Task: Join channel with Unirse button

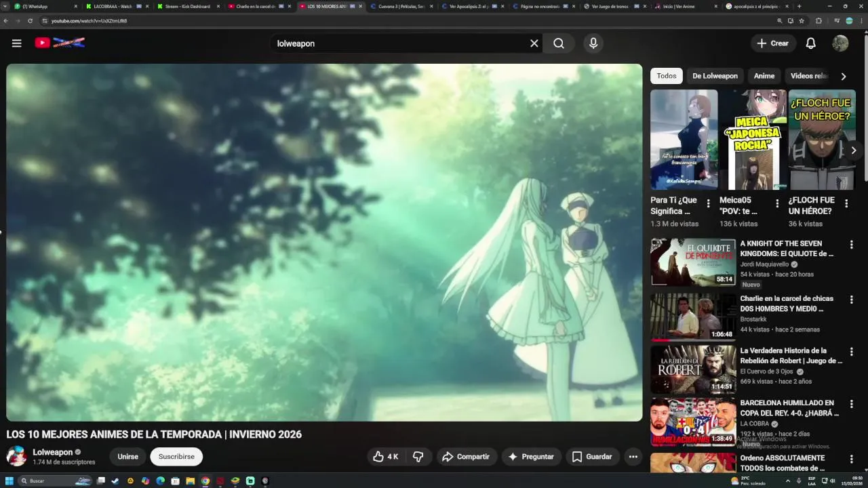Action: pos(127,457)
